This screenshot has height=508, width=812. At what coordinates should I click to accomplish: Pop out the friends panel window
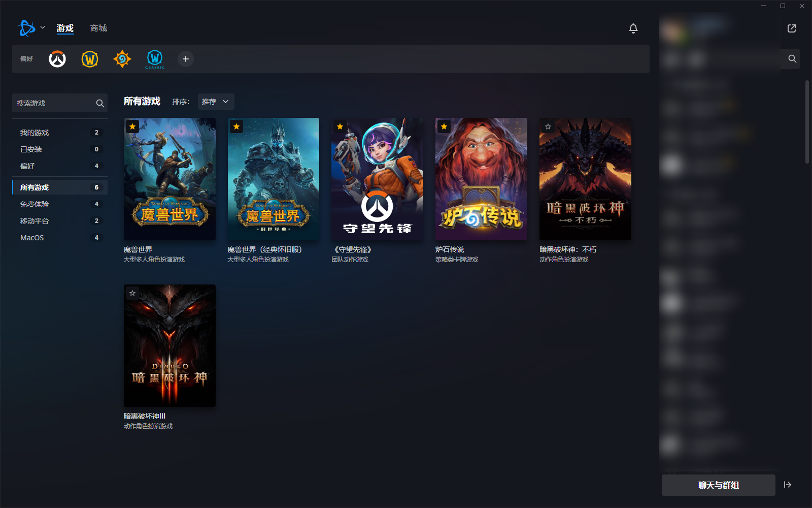[x=792, y=28]
